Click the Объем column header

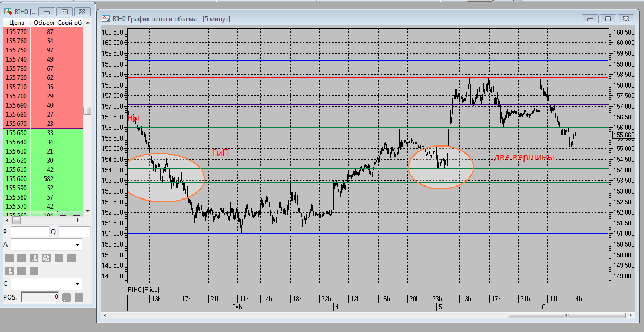44,23
